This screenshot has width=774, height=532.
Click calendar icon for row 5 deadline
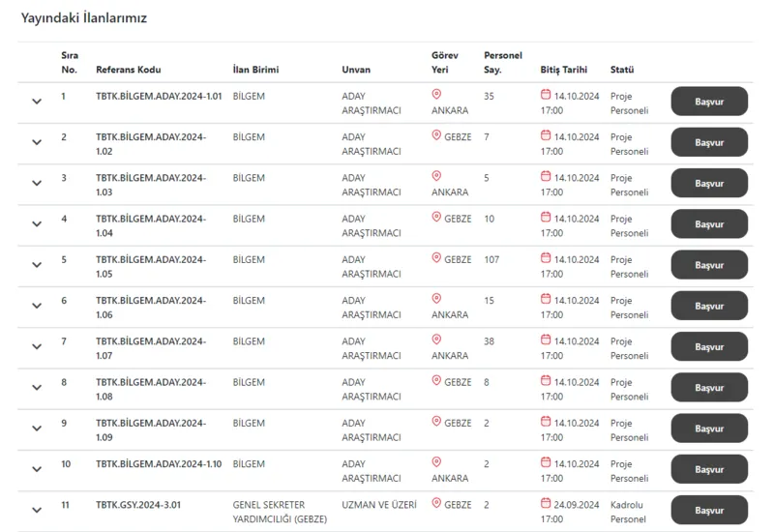tap(546, 258)
